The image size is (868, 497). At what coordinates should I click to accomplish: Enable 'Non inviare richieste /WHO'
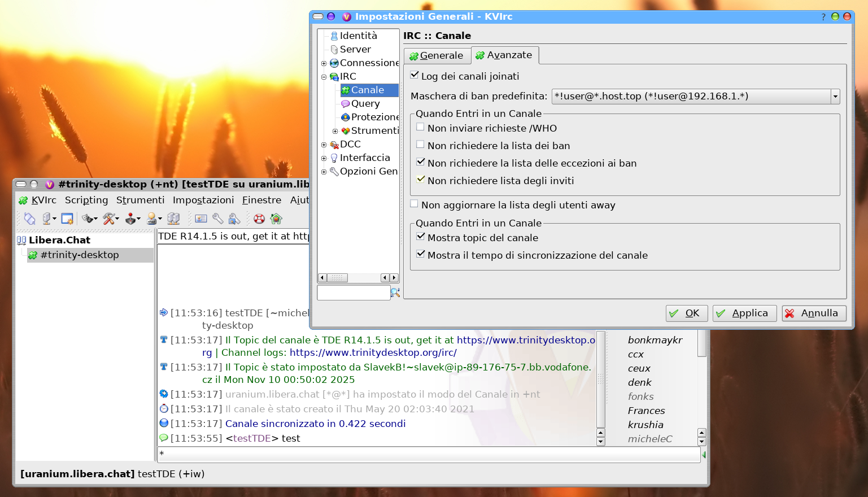tap(420, 128)
